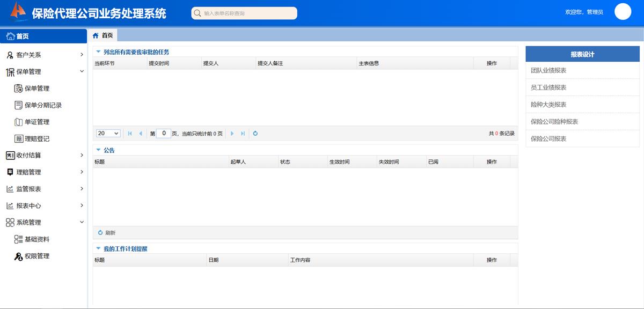Click the 报表设计 header

tap(583, 54)
